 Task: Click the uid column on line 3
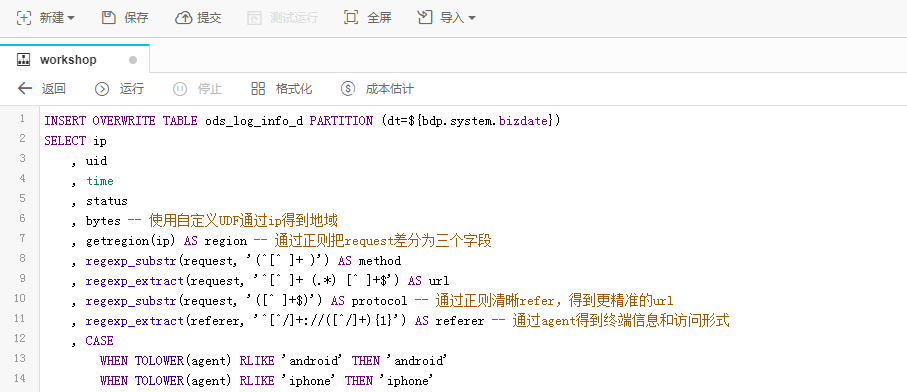coord(97,161)
